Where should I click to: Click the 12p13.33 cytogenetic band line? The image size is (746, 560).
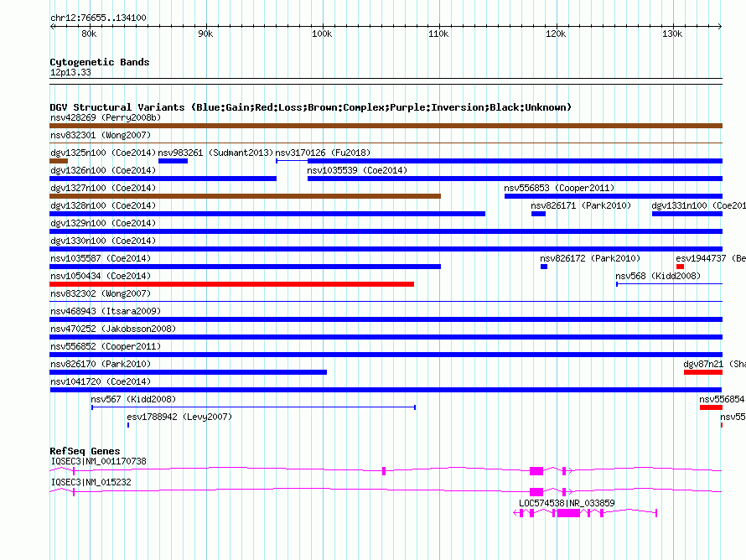click(x=386, y=79)
